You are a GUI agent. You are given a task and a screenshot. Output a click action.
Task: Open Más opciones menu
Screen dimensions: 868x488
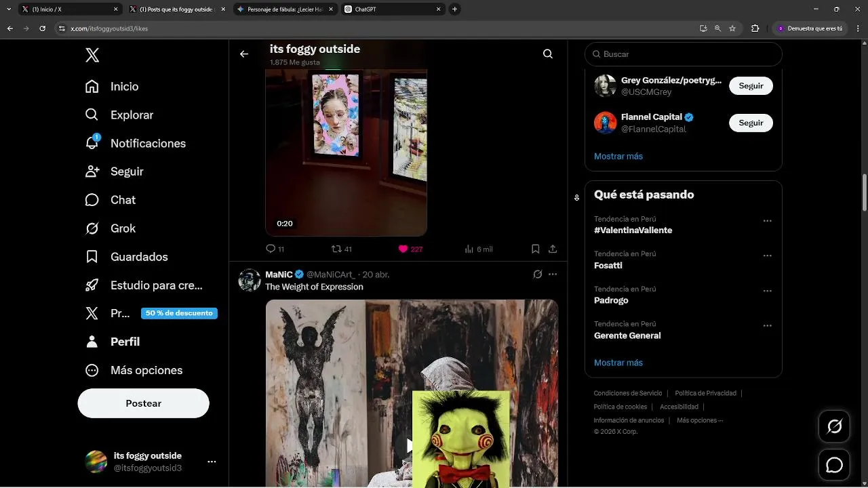(134, 370)
